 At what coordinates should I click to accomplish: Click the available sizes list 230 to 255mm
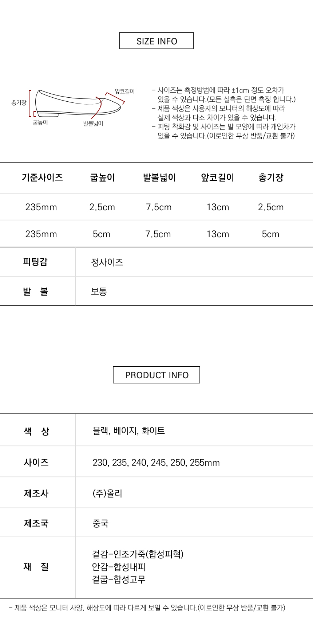click(x=156, y=462)
